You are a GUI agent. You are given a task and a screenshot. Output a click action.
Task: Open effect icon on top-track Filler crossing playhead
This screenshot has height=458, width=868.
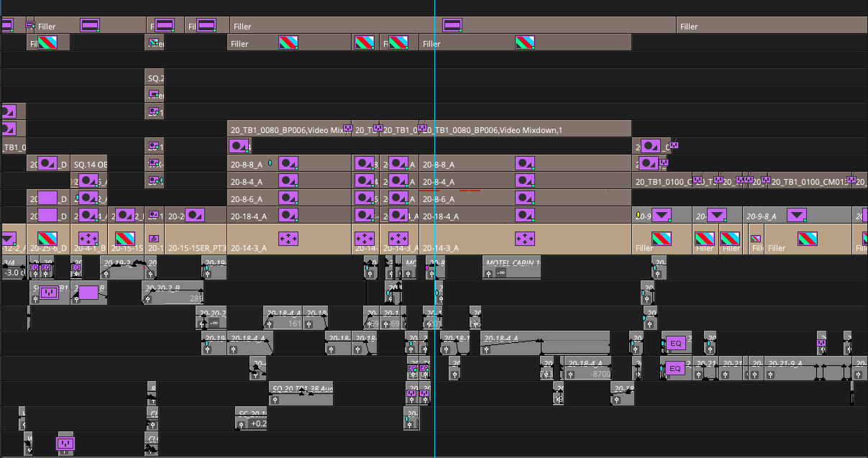click(x=452, y=25)
